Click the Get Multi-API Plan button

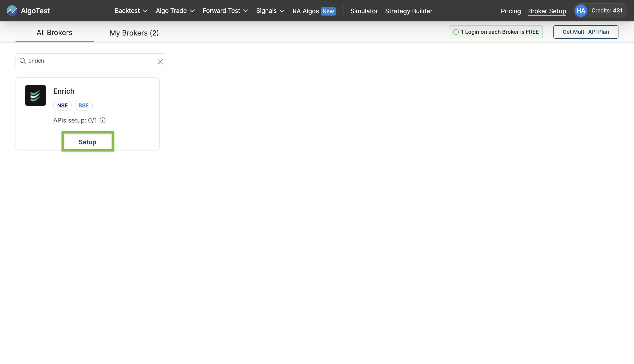(x=586, y=32)
